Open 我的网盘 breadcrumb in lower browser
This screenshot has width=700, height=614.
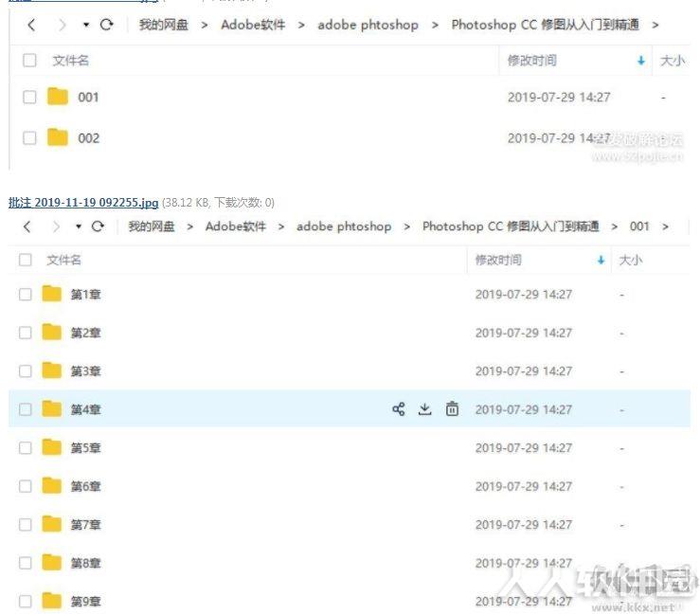152,226
